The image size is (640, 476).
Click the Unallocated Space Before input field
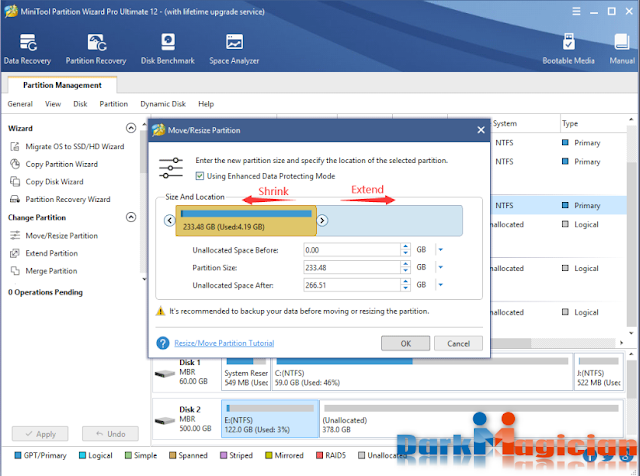pos(352,250)
